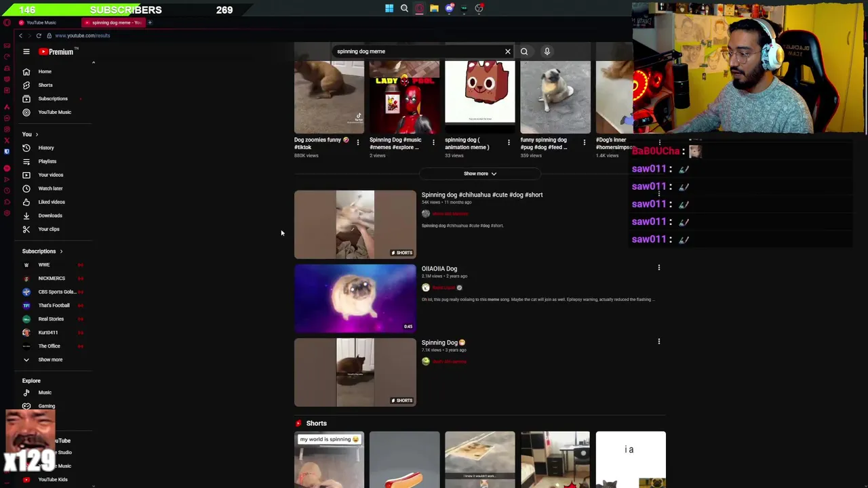Viewport: 868px width, 488px height.
Task: Open the 'my world is spinning' short
Action: (x=329, y=460)
